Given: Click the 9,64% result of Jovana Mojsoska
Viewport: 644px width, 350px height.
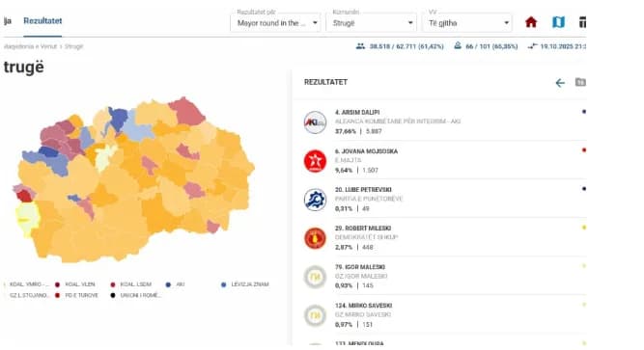Looking at the screenshot, I should pos(344,171).
